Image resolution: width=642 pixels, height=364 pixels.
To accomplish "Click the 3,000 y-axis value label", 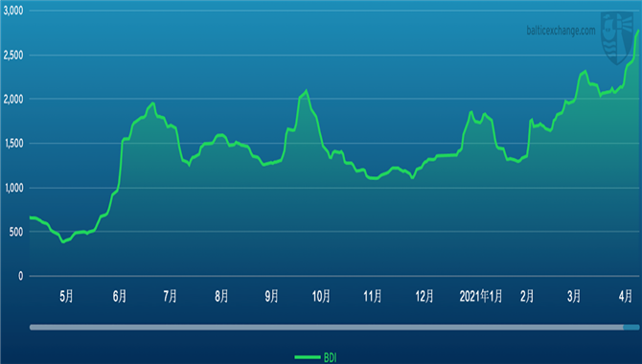I will pyautogui.click(x=13, y=11).
